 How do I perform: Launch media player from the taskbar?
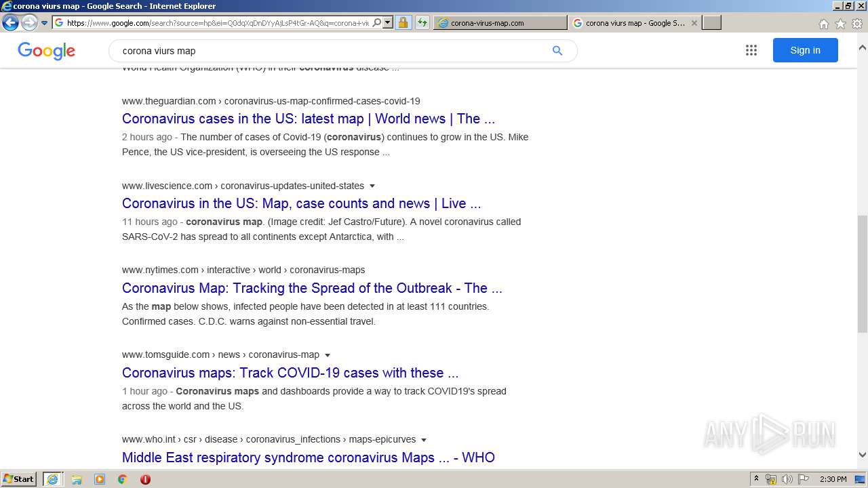click(x=100, y=479)
